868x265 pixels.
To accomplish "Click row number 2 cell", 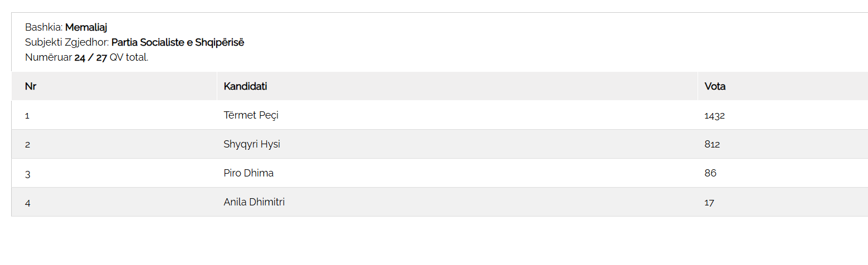I will pos(27,145).
